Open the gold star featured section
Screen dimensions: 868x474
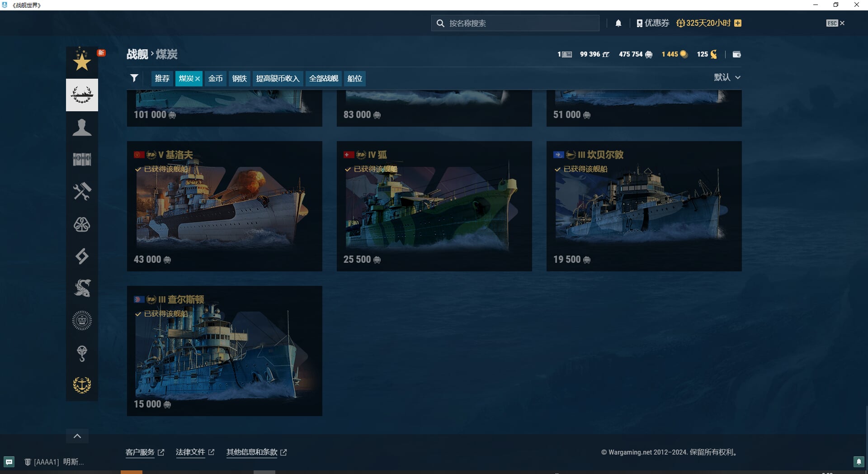coord(82,62)
